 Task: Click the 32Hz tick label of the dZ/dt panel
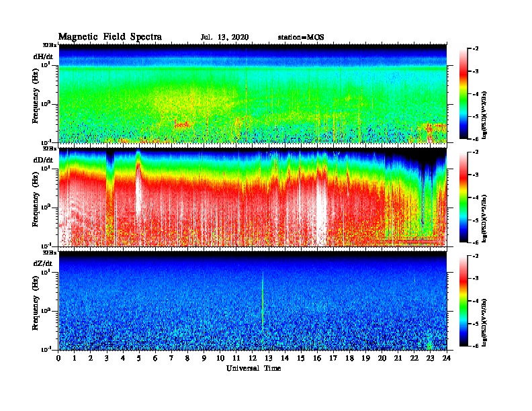click(50, 253)
